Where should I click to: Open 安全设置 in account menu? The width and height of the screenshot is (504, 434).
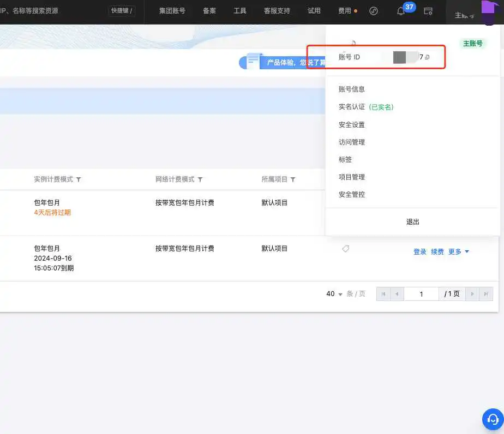(x=352, y=125)
